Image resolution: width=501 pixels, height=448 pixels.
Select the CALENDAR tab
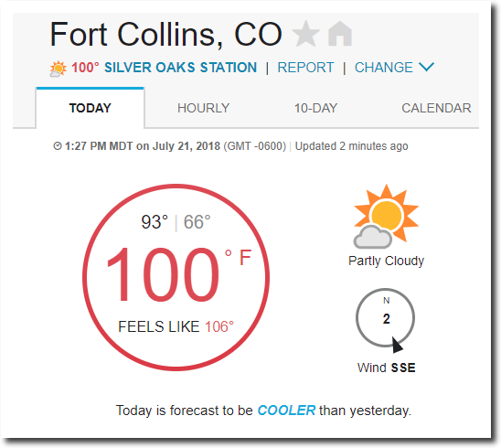coord(436,108)
